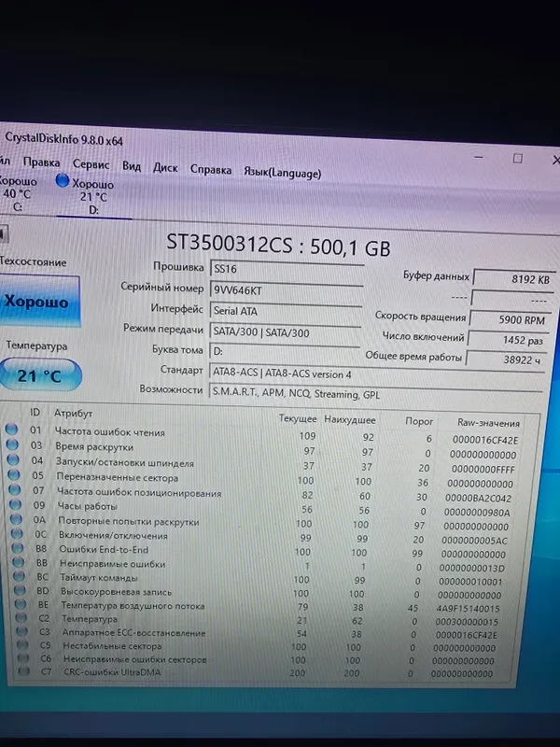This screenshot has width=560, height=747.
Task: Click status orb of row 04 Запуски/остановки шпинделя
Action: coord(13,459)
